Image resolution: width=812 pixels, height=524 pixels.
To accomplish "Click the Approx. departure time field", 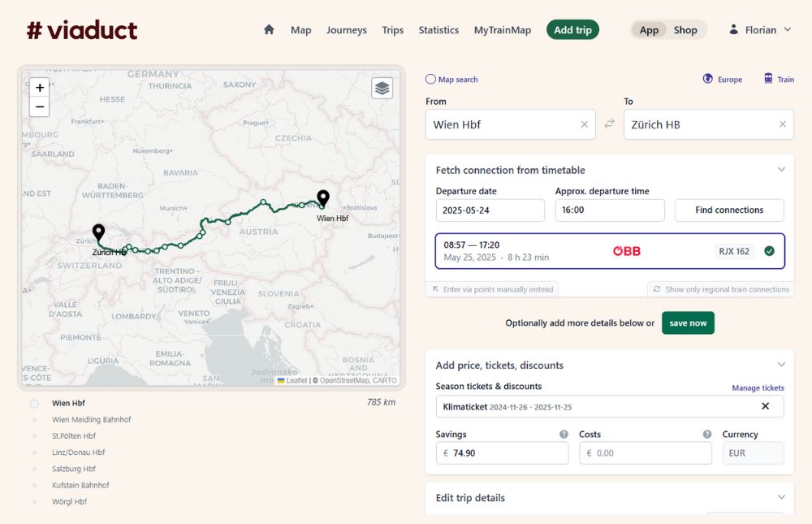I will (610, 210).
